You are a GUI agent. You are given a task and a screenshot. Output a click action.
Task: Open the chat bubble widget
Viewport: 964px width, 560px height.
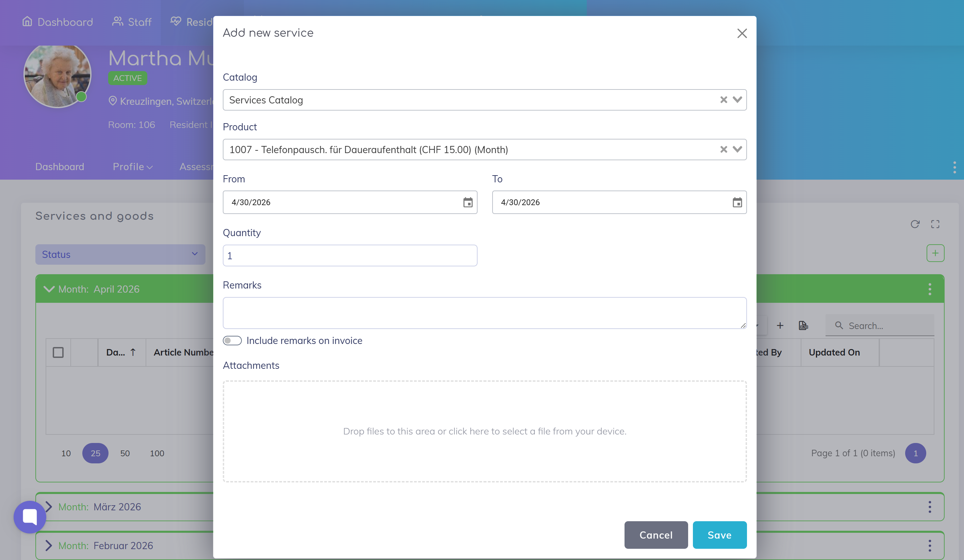(x=30, y=517)
